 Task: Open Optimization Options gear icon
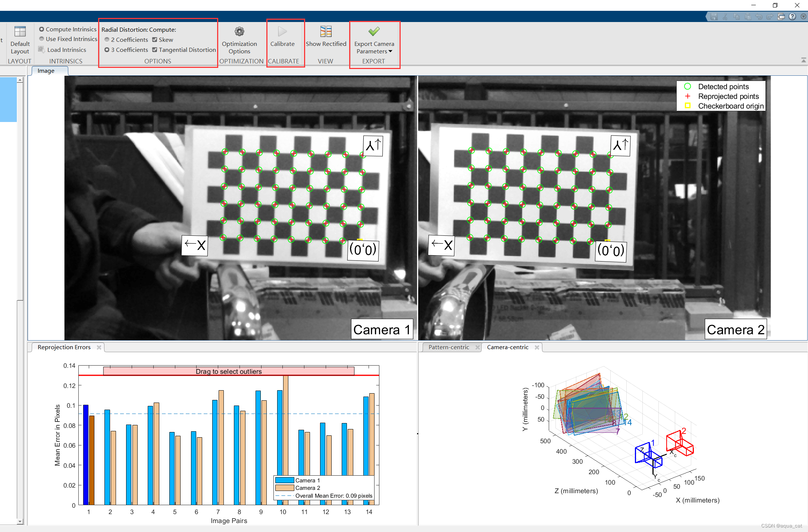pyautogui.click(x=239, y=32)
